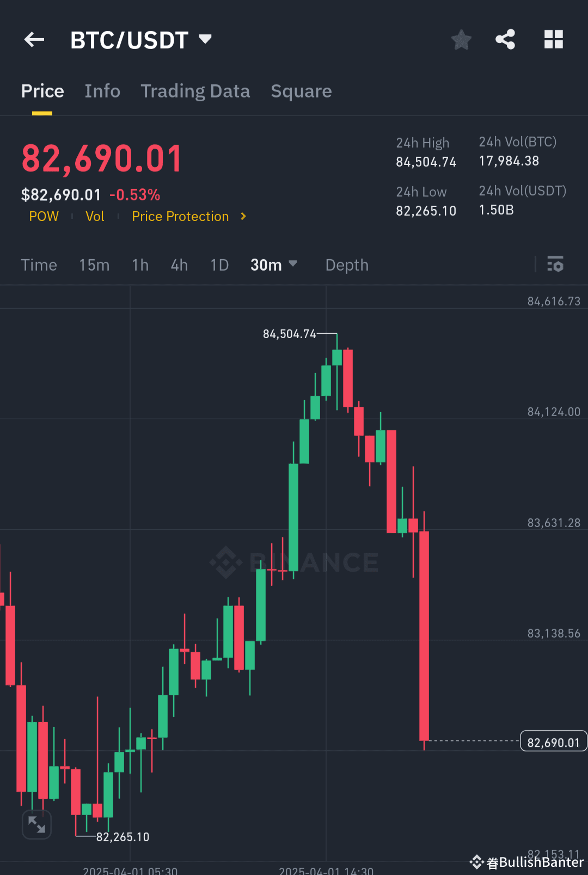
Task: Open the apps grid menu
Action: tap(553, 39)
